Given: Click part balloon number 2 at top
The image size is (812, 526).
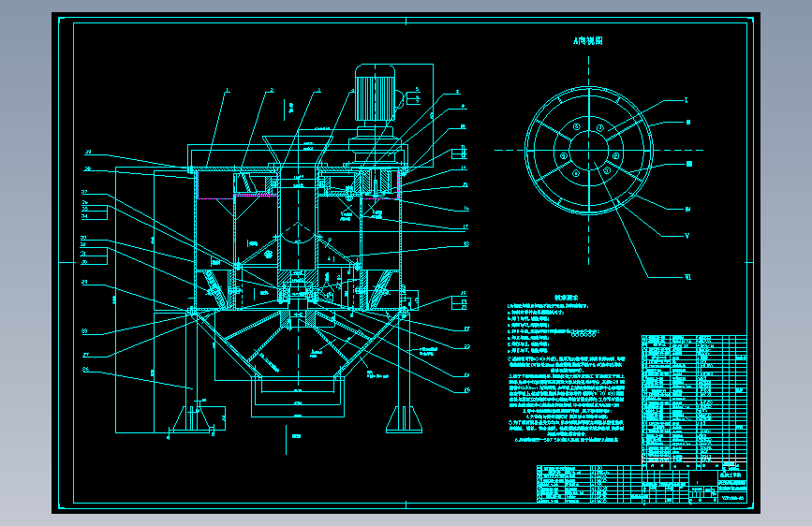Looking at the screenshot, I should pyautogui.click(x=272, y=91).
